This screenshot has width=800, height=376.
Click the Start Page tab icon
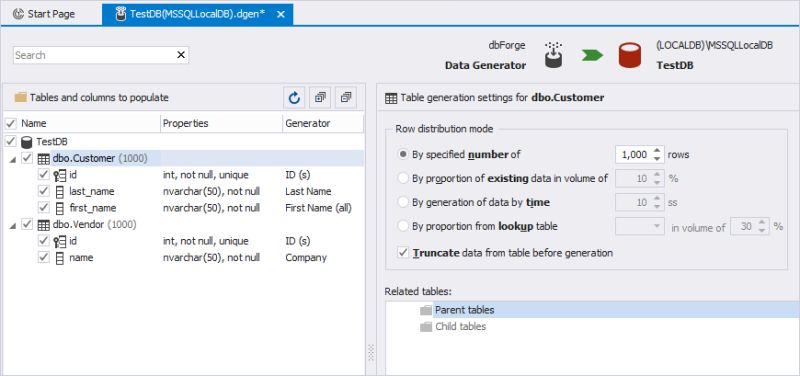click(18, 14)
